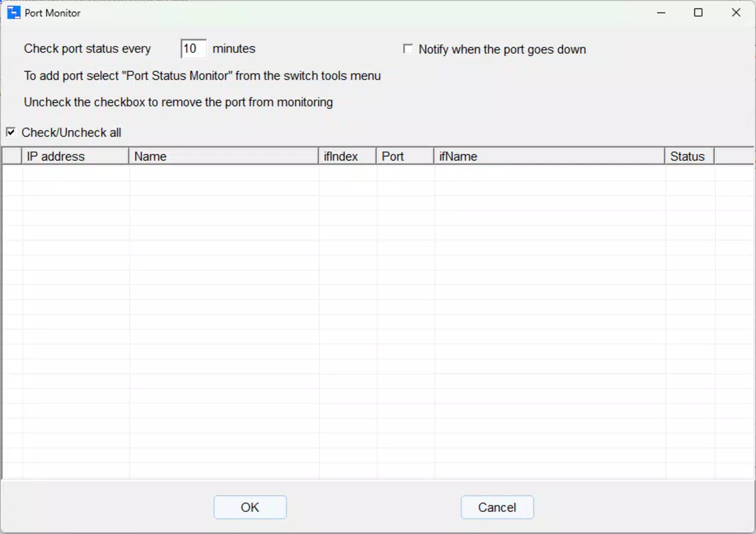Click the "Check port status every" label

pos(87,49)
